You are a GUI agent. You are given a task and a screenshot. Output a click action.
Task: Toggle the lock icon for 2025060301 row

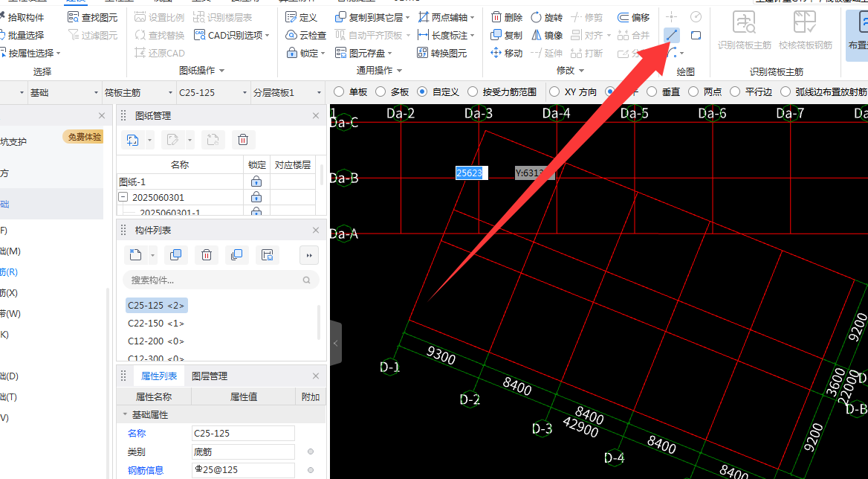pyautogui.click(x=256, y=197)
